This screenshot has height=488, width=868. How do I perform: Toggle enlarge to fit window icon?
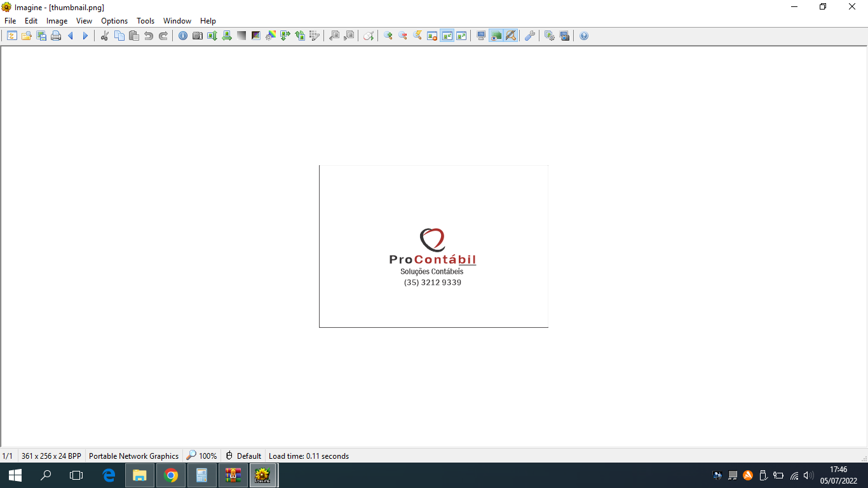tap(461, 36)
